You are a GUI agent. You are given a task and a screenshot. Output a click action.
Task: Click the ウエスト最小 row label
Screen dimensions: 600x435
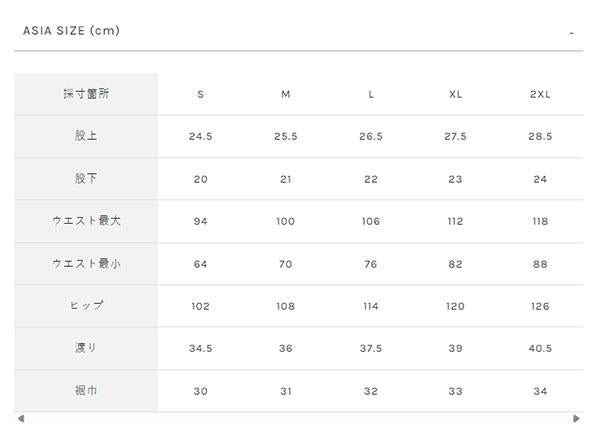[x=86, y=264]
